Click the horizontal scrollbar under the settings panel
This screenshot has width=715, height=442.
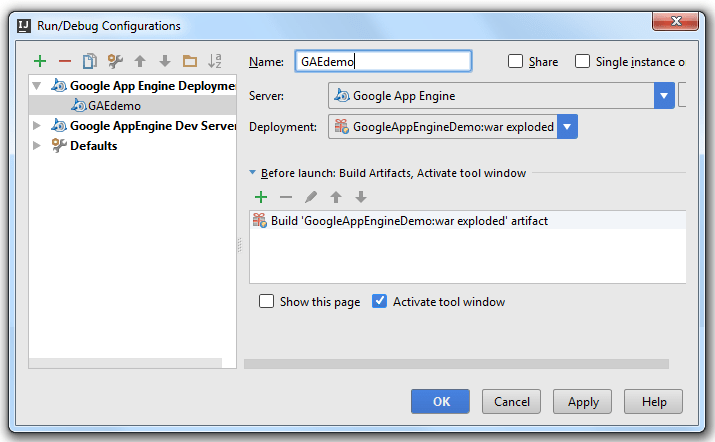coord(456,364)
